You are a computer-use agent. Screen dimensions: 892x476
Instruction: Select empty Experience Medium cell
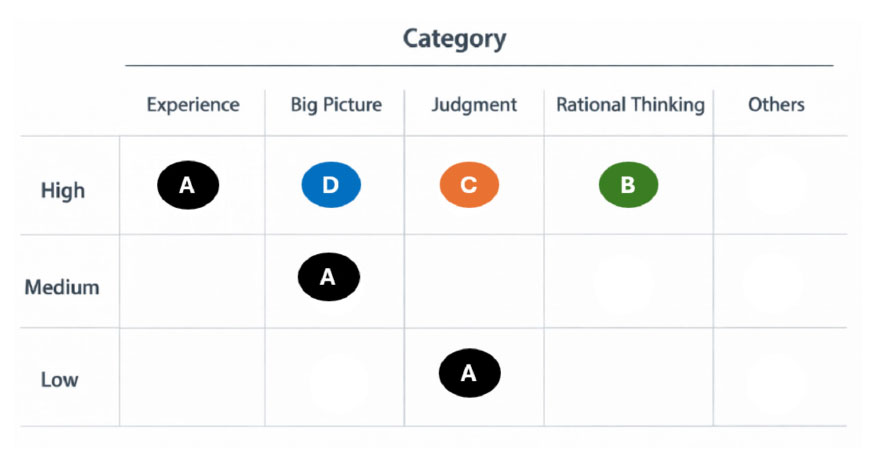(192, 281)
